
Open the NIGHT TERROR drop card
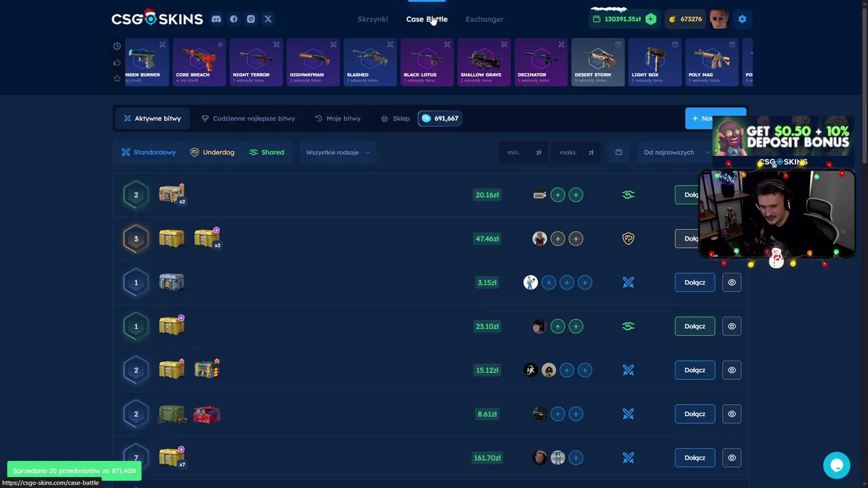click(x=256, y=62)
